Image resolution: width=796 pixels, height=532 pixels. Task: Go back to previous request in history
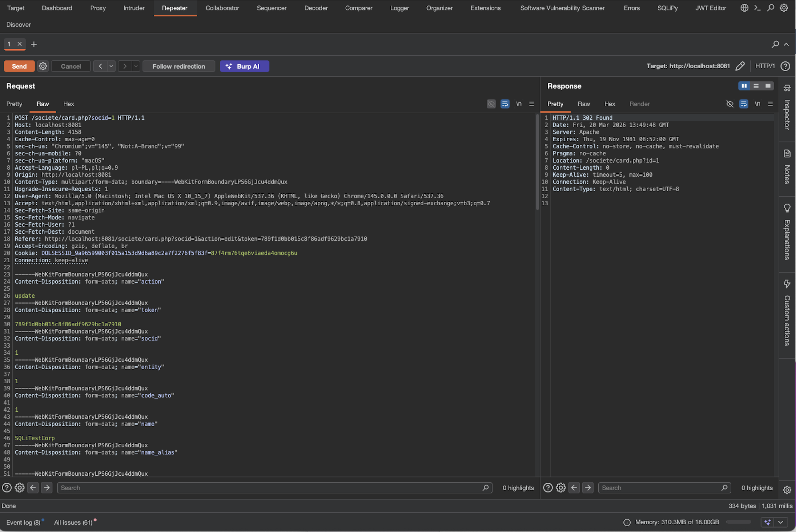coord(100,66)
